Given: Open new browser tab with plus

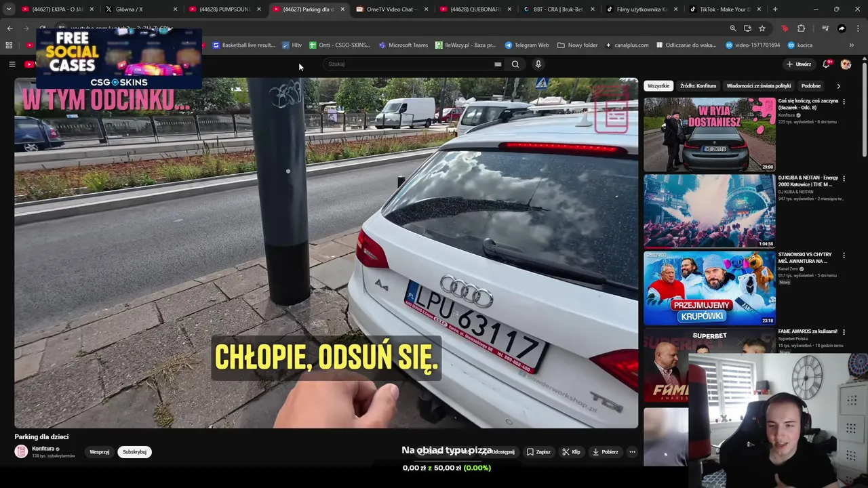Looking at the screenshot, I should [775, 9].
